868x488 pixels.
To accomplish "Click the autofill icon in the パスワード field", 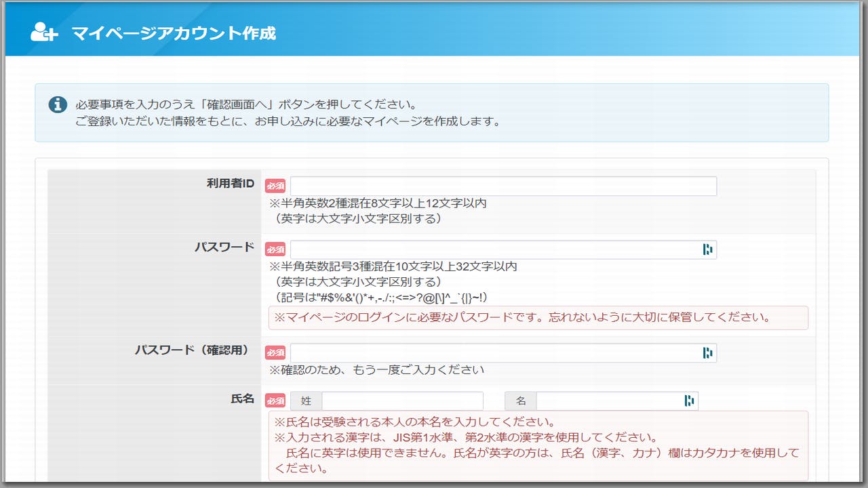I will [708, 249].
